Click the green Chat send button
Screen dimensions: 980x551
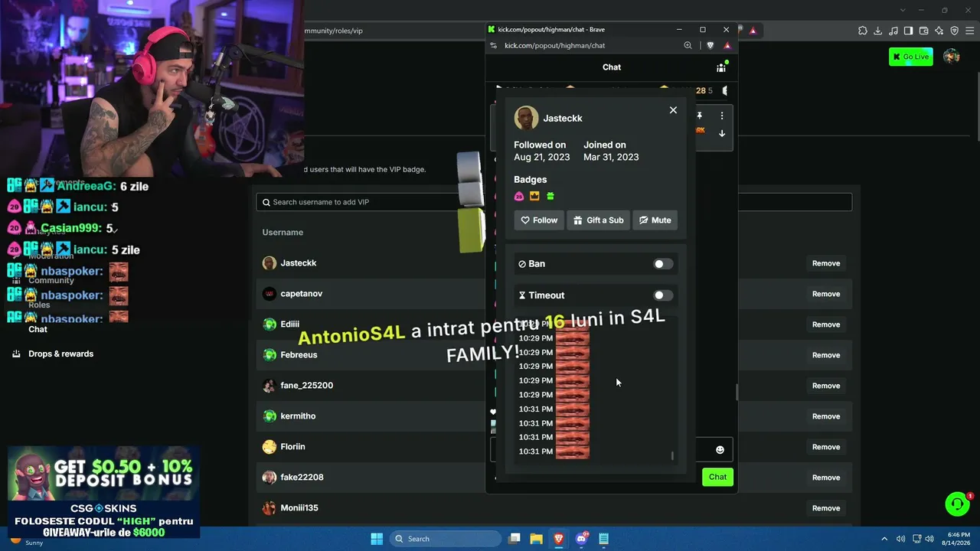point(717,477)
